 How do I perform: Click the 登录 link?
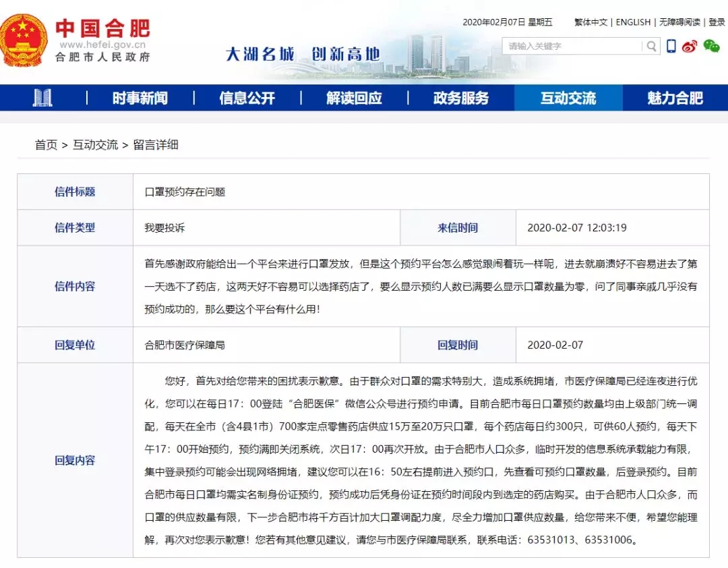pyautogui.click(x=717, y=22)
